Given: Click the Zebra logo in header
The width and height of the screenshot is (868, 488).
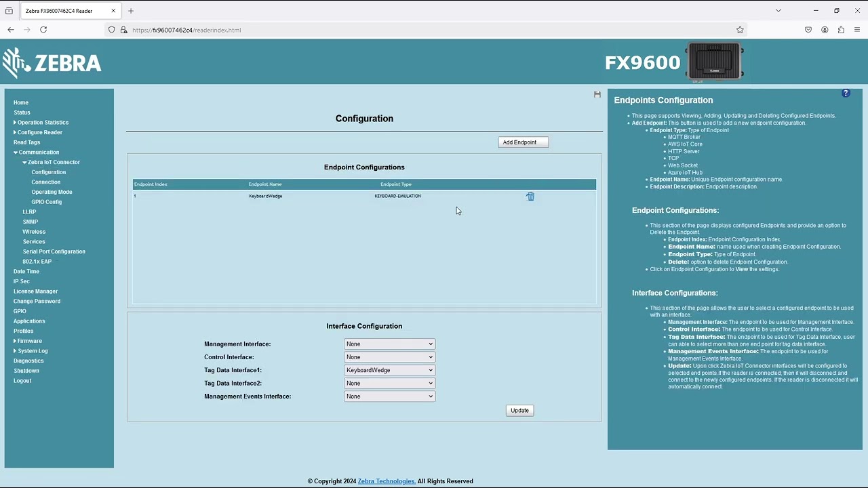Looking at the screenshot, I should (x=52, y=63).
